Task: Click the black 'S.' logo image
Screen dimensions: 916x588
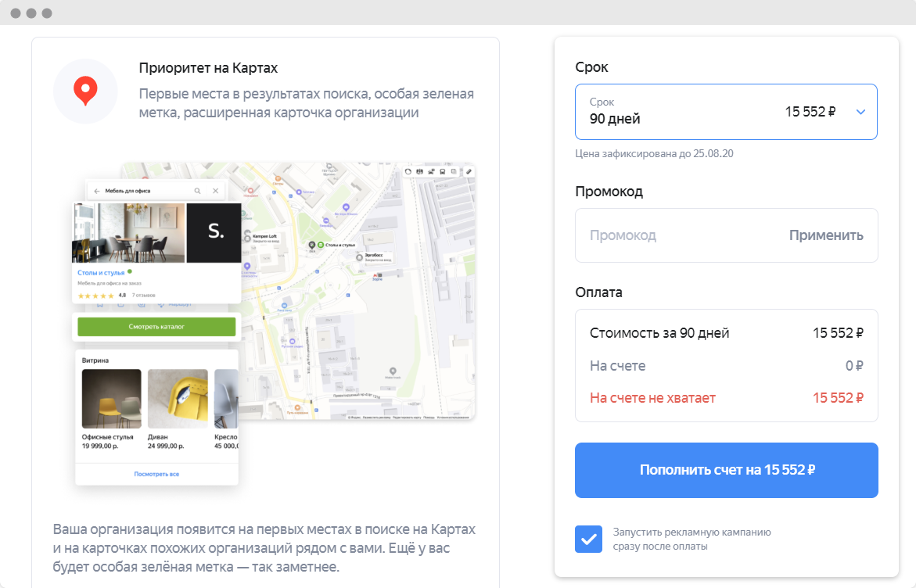Action: tap(214, 233)
